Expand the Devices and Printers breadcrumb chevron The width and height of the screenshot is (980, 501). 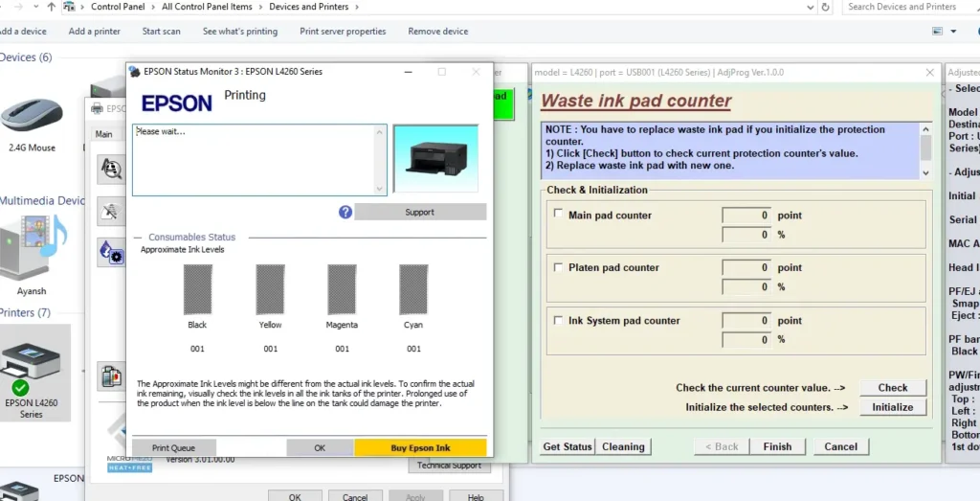[x=356, y=7]
